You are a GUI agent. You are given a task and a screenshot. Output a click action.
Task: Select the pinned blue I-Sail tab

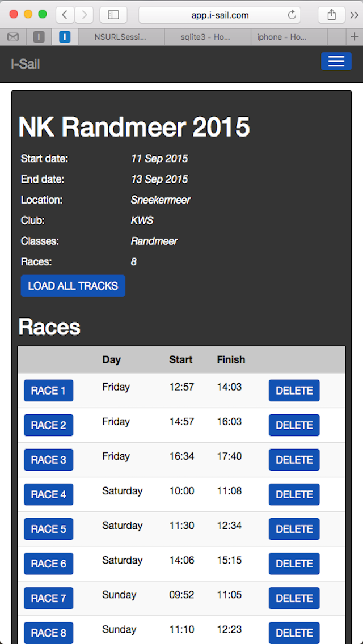65,37
